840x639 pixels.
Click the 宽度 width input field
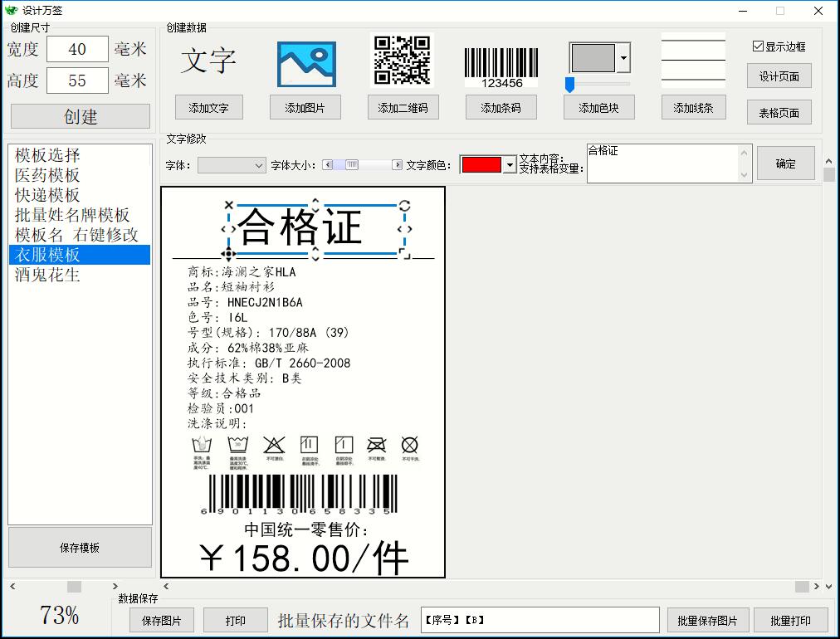coord(77,50)
